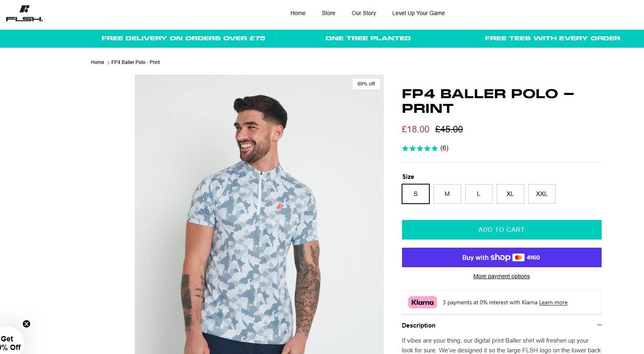Select size M
The width and height of the screenshot is (644, 354).
(x=447, y=194)
